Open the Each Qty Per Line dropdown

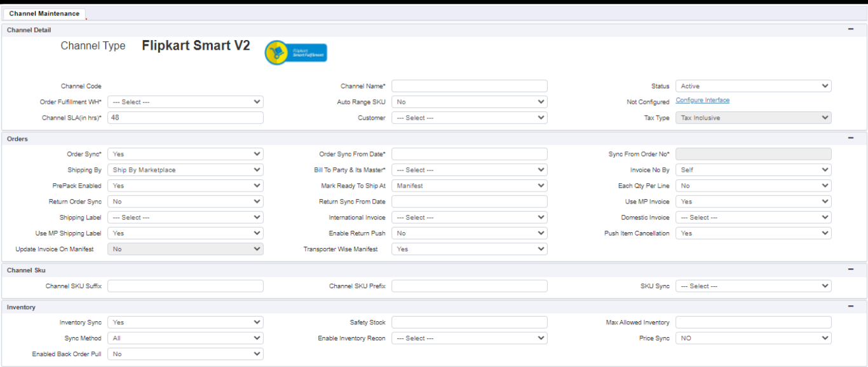(753, 186)
